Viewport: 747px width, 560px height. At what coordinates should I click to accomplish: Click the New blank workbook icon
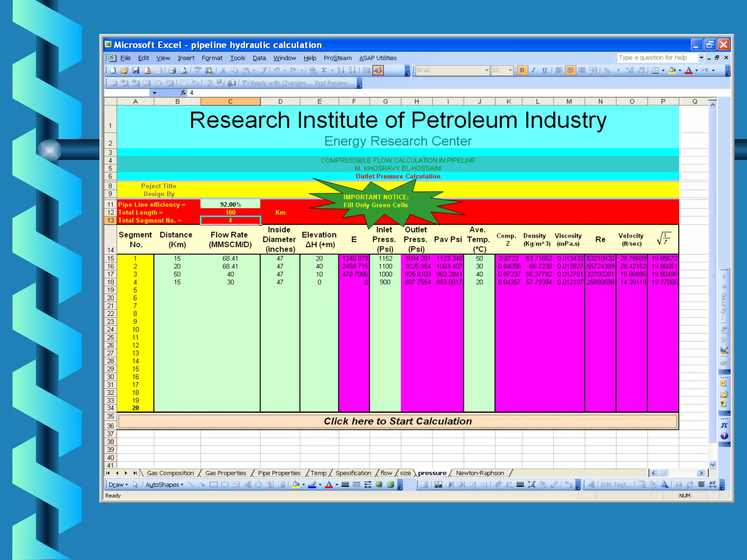pyautogui.click(x=113, y=70)
